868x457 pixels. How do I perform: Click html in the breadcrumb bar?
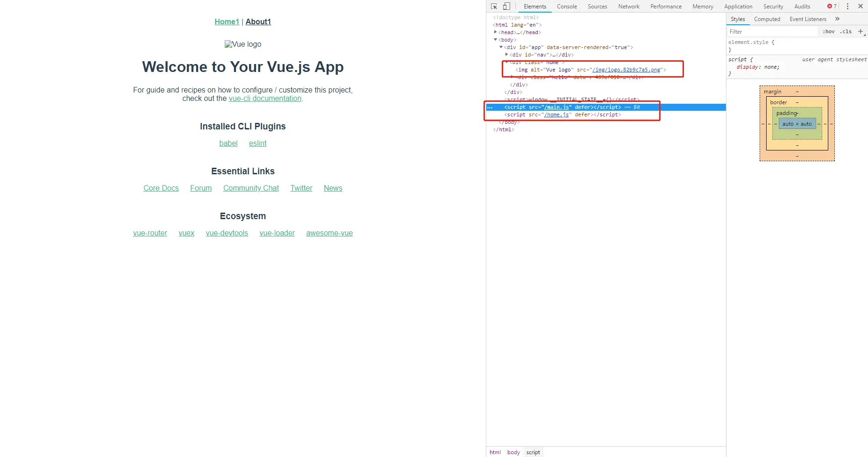[495, 452]
